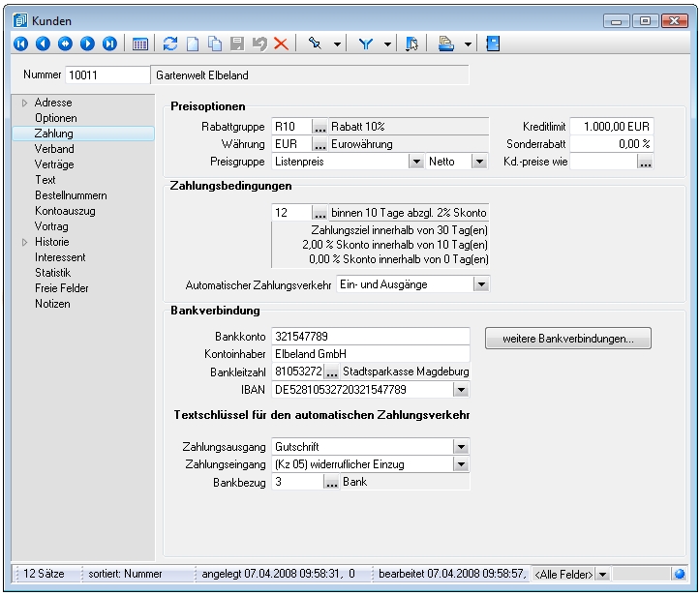Click the filter funnel icon
The height and width of the screenshot is (595, 700).
coord(367,44)
